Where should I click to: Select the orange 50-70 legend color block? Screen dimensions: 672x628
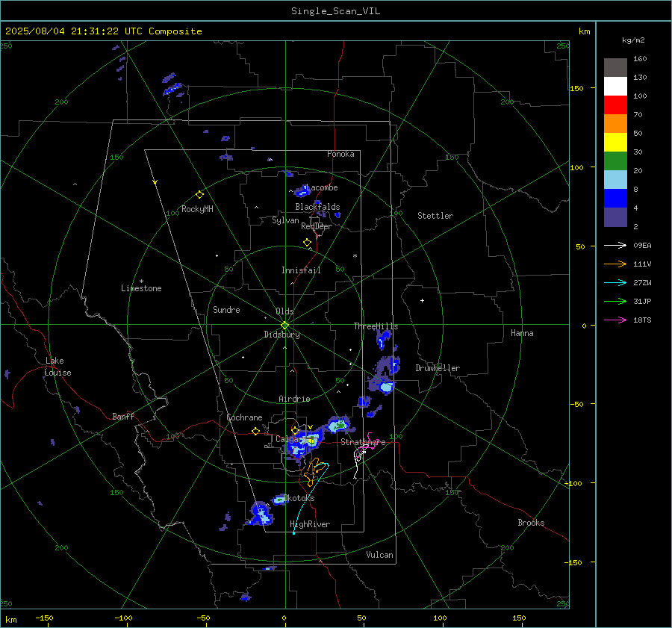[x=615, y=124]
